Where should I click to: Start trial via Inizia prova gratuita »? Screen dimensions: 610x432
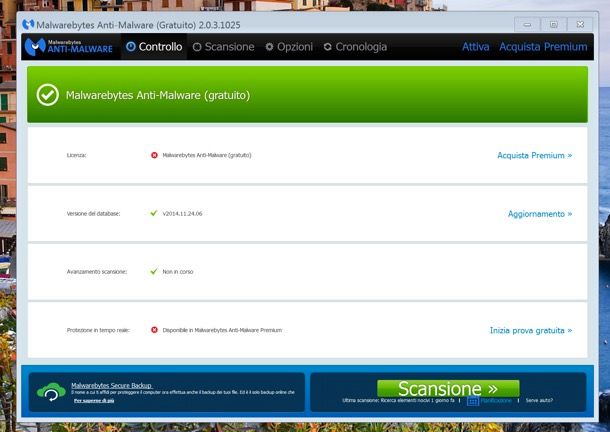click(x=531, y=330)
